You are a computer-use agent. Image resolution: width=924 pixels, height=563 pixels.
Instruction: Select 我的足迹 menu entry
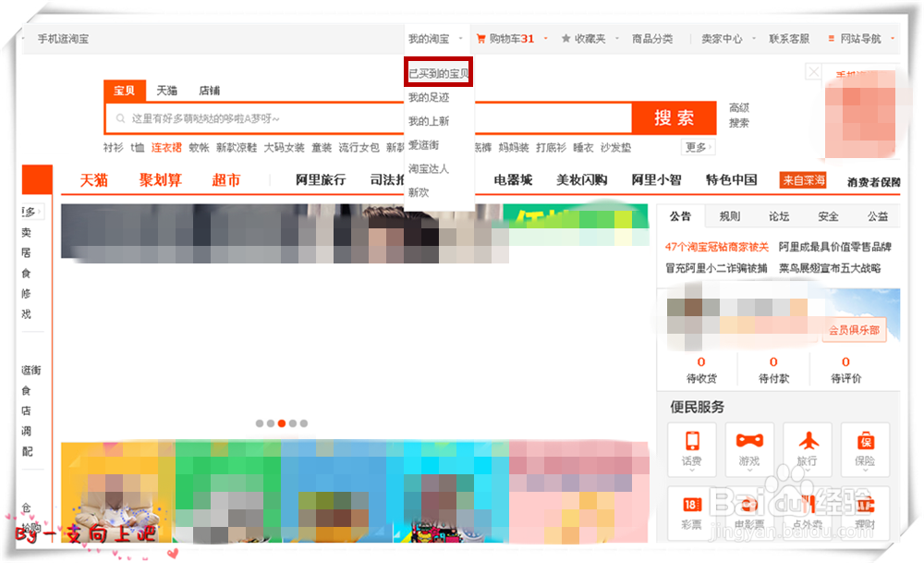tap(429, 97)
